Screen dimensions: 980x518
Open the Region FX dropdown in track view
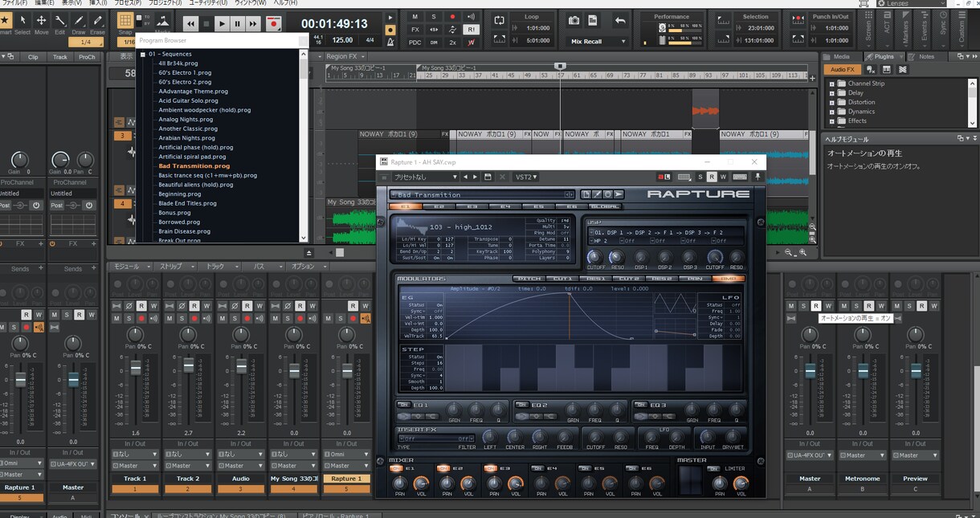pyautogui.click(x=346, y=57)
